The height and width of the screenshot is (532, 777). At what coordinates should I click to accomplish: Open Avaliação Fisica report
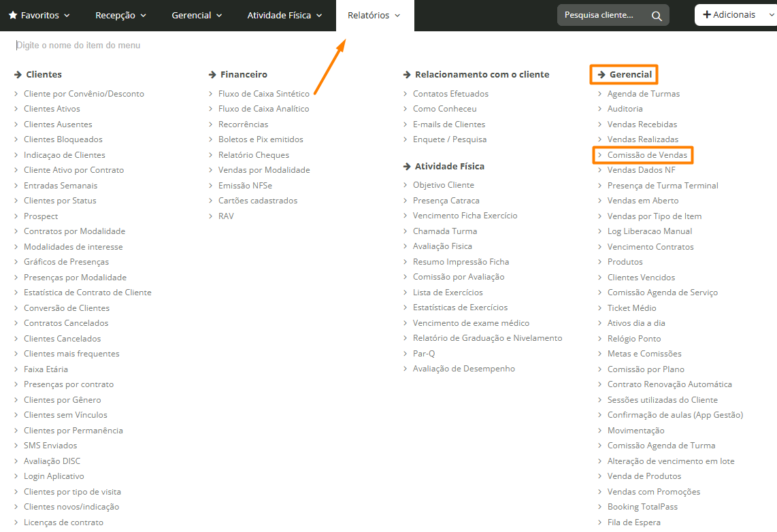442,246
